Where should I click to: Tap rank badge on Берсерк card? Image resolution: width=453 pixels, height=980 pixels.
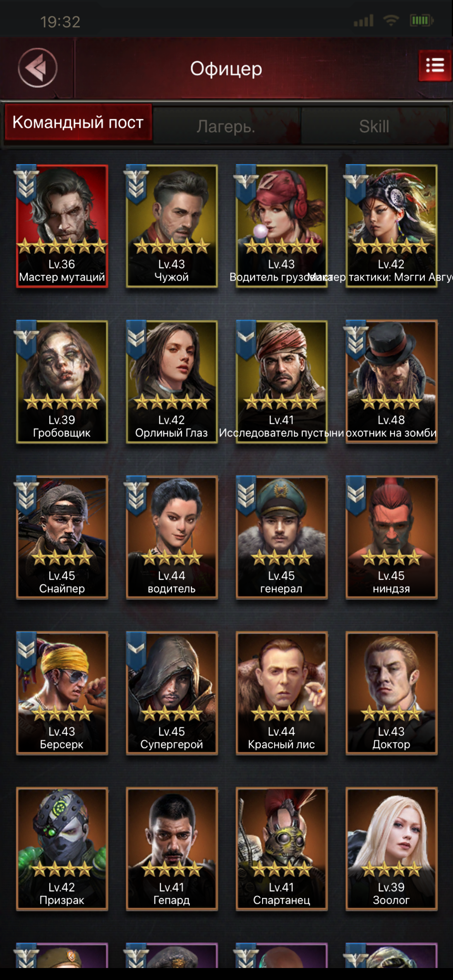26,651
